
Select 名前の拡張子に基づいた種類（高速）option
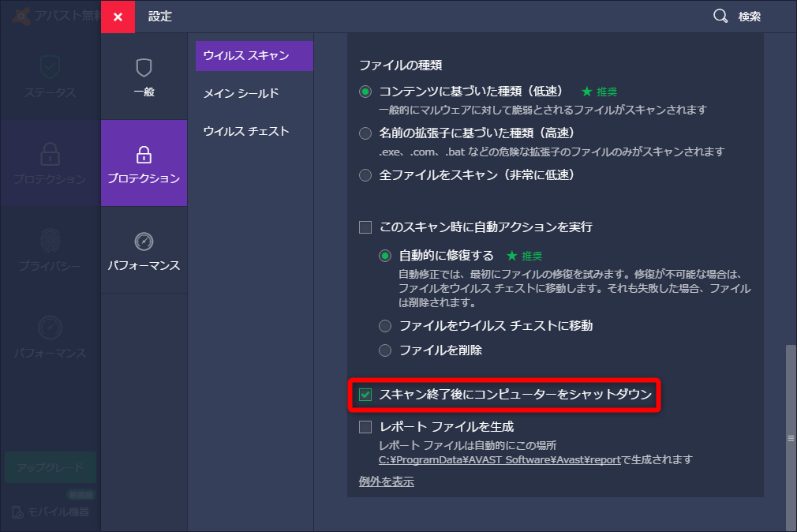(365, 133)
